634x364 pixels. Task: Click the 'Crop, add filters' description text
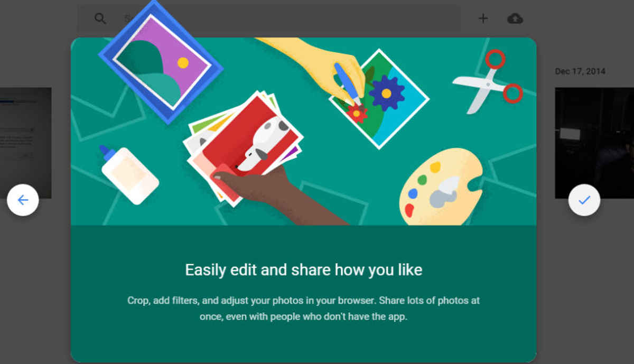tap(304, 309)
